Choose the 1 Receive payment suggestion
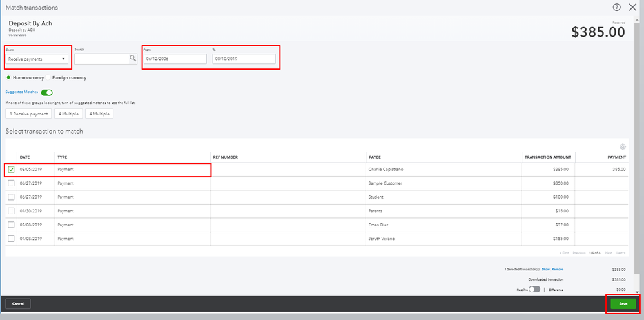 (29, 114)
